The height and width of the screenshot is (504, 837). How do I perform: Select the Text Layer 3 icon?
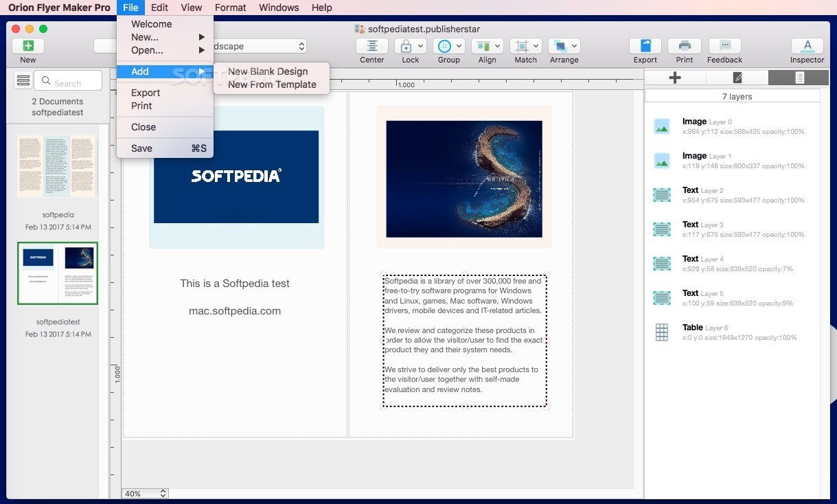click(662, 229)
